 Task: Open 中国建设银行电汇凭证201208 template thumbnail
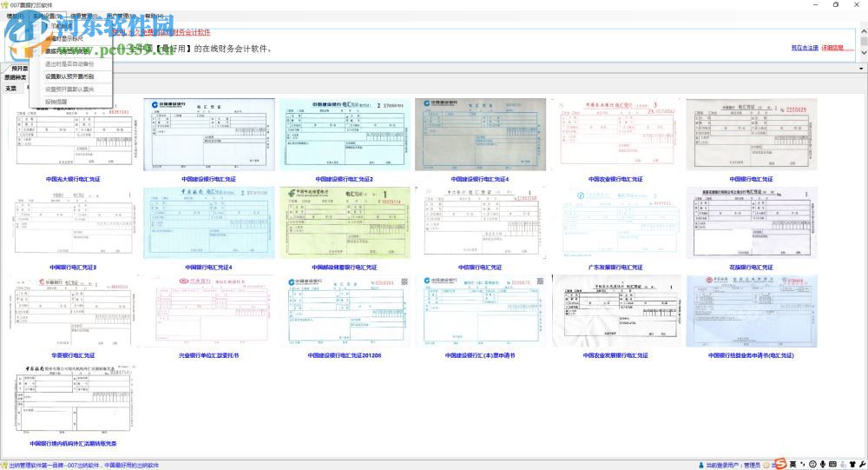[345, 311]
